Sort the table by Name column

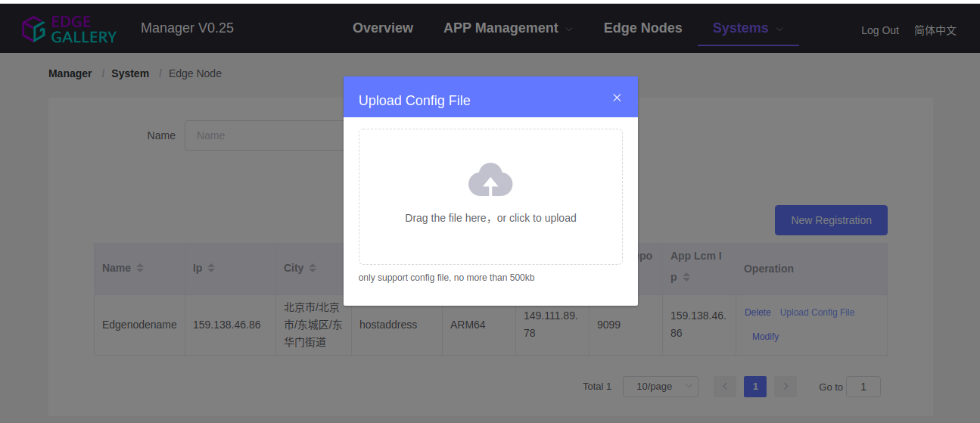[x=140, y=268]
